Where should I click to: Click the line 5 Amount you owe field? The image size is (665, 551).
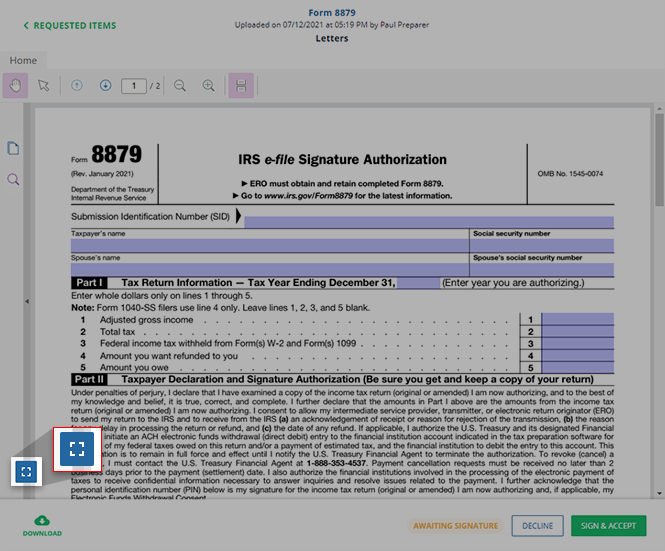point(578,367)
